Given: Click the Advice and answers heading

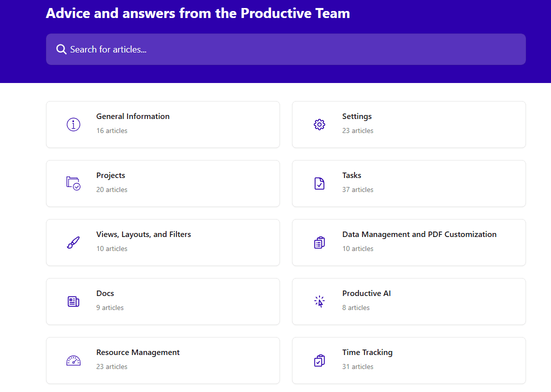Looking at the screenshot, I should [x=198, y=13].
